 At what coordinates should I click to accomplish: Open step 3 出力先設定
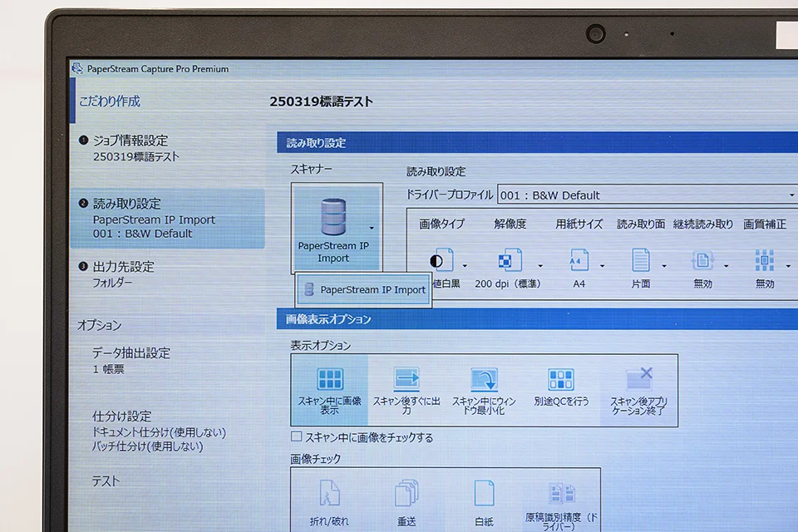123,267
